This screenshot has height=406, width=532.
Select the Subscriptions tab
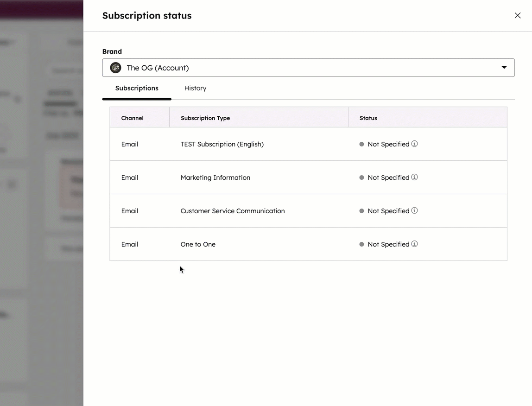click(137, 88)
